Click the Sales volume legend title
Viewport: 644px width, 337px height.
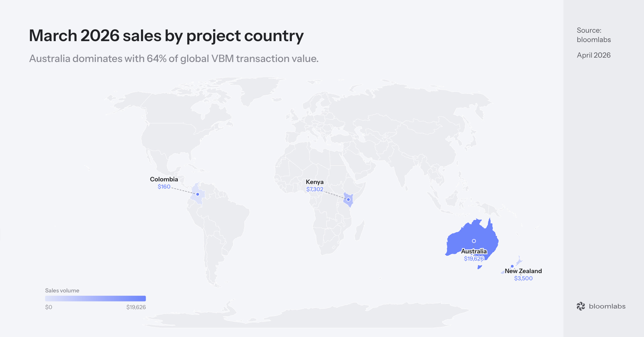coord(62,291)
